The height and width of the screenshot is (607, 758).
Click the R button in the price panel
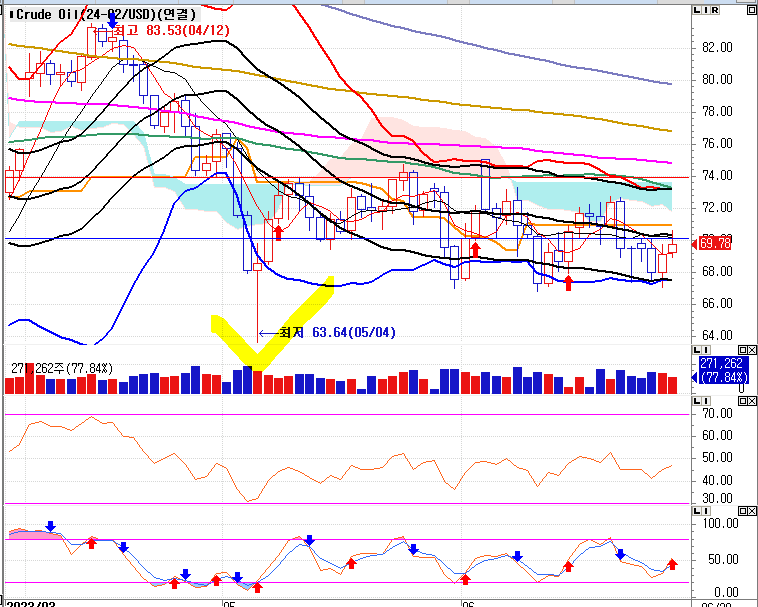(714, 10)
